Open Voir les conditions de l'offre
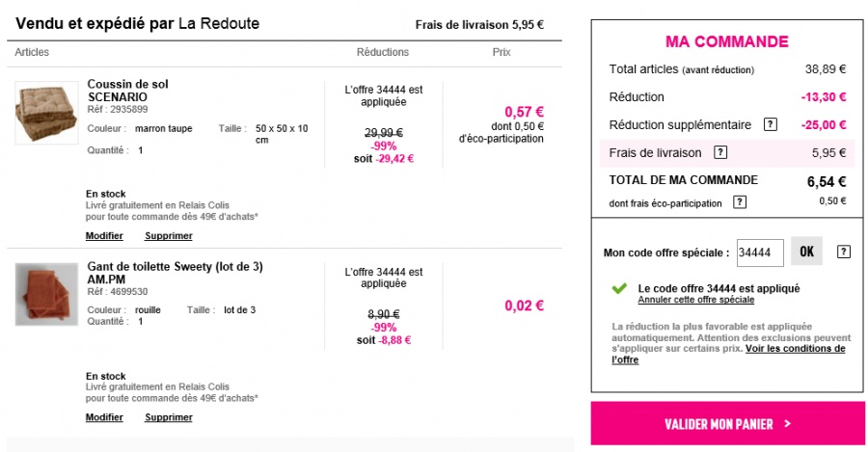868x452 pixels. click(x=795, y=349)
